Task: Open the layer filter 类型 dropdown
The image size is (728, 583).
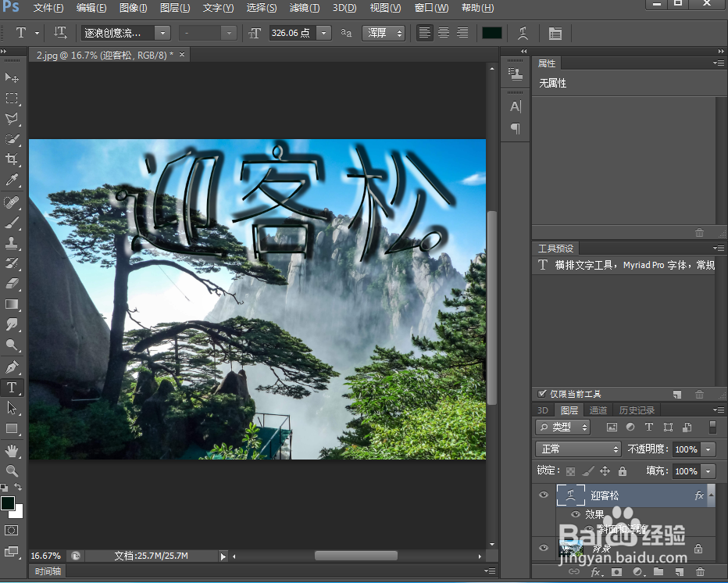Action: click(x=562, y=427)
